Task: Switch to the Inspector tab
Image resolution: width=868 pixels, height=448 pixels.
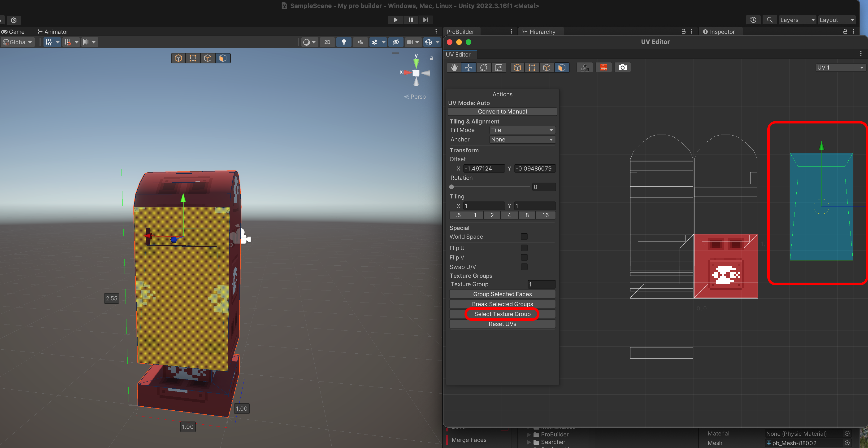Action: pos(721,32)
